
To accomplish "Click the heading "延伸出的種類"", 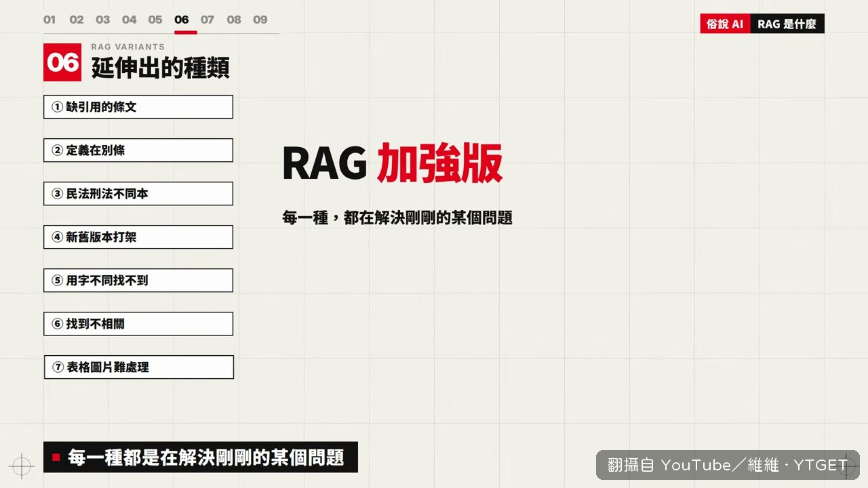I will tap(161, 68).
